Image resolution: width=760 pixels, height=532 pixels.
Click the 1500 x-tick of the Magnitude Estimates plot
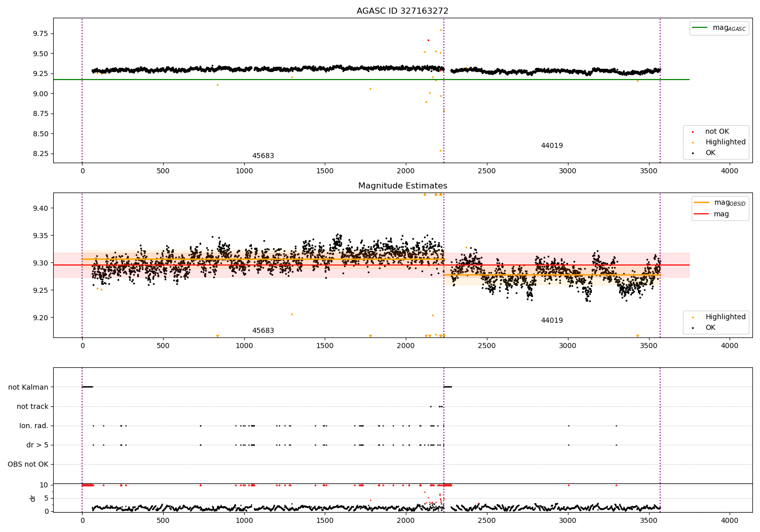(x=325, y=346)
